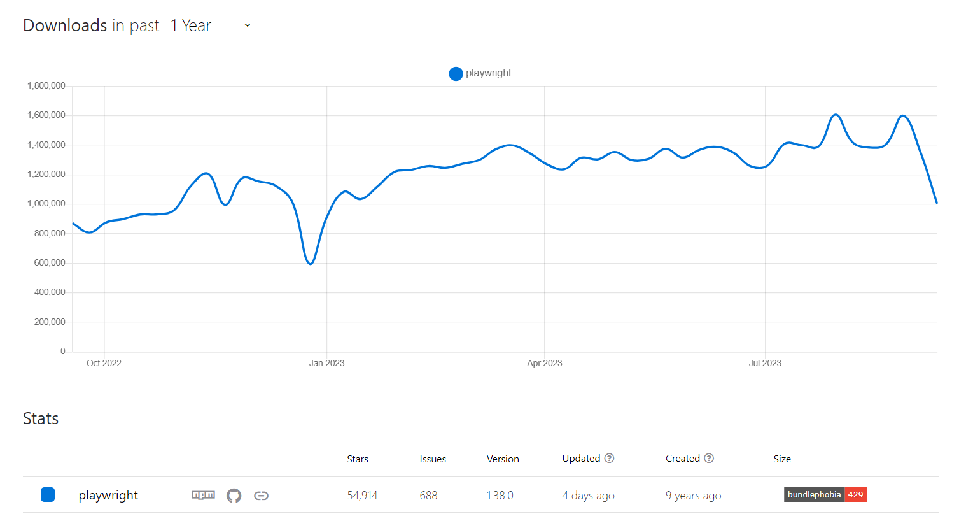Screen dimensions: 980x528
Task: Open the bundlephobia 429 size badge
Action: pos(825,495)
